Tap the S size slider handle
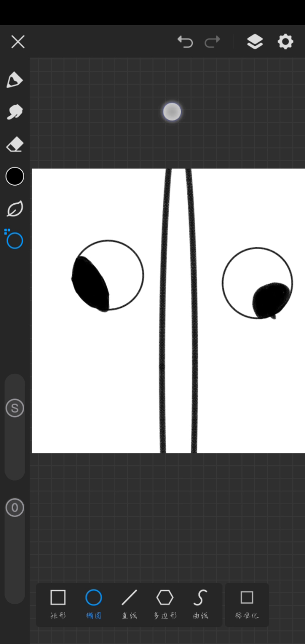This screenshot has height=644, width=305. 15,408
